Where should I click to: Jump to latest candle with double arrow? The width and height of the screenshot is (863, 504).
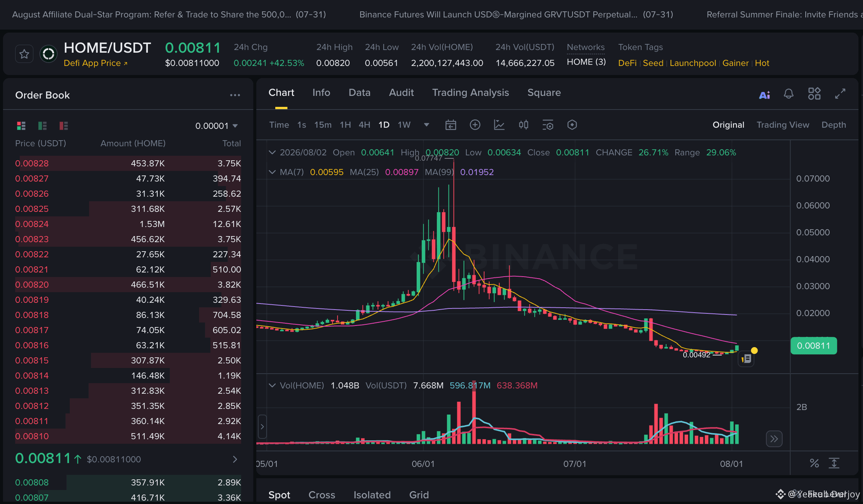[774, 439]
